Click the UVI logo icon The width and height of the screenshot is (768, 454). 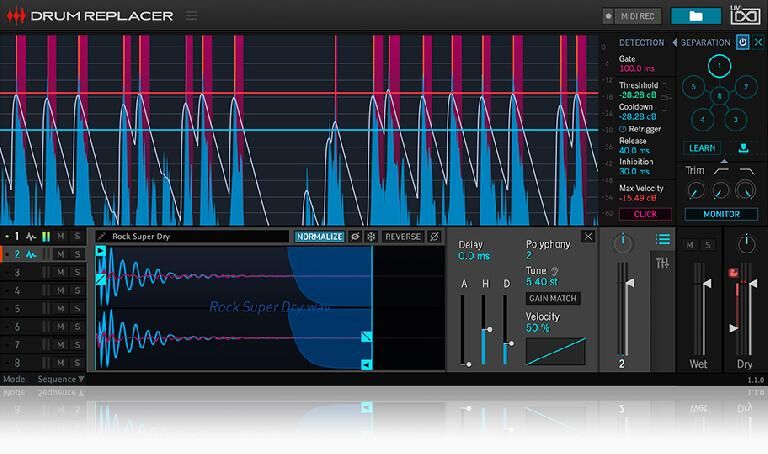745,16
